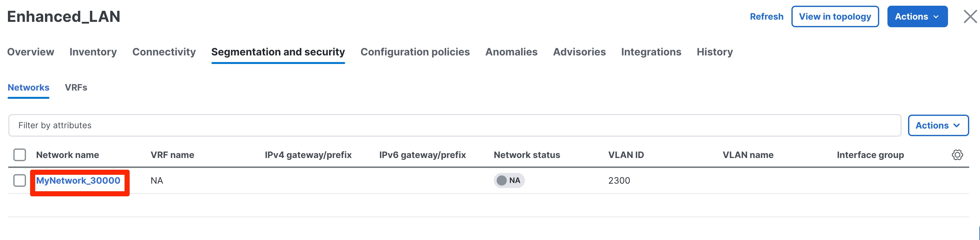Go to the Connectivity tab

tap(164, 52)
